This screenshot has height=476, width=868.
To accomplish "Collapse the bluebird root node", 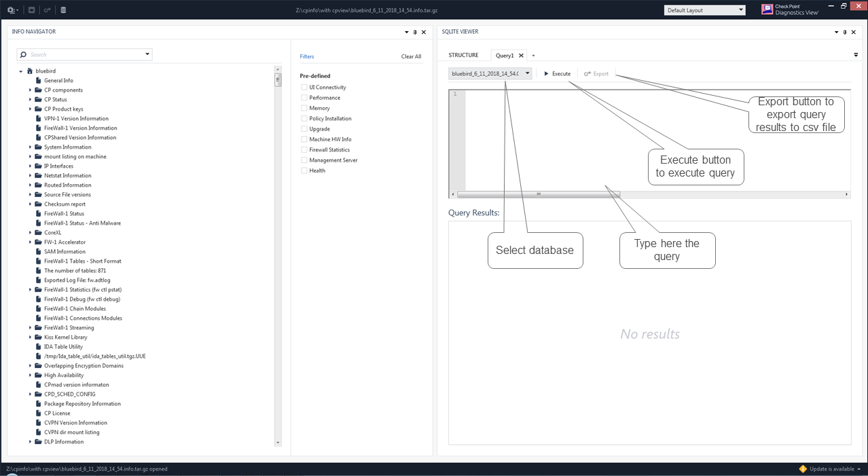I will coord(21,71).
